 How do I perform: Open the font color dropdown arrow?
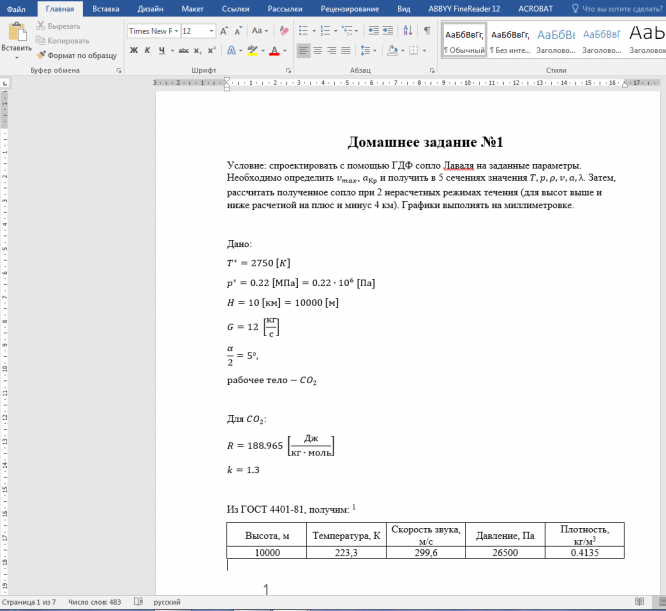click(x=285, y=51)
